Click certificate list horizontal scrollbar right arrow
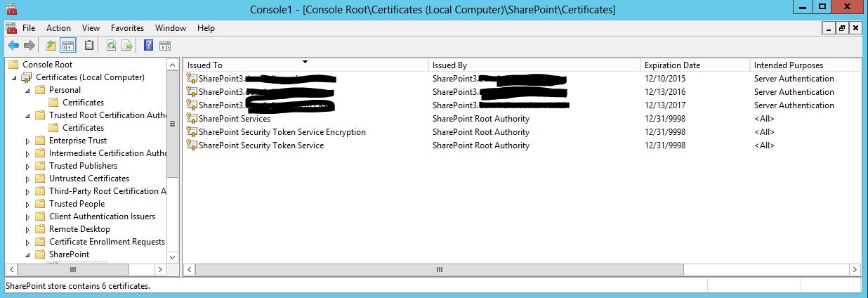The image size is (868, 298). pos(855,269)
